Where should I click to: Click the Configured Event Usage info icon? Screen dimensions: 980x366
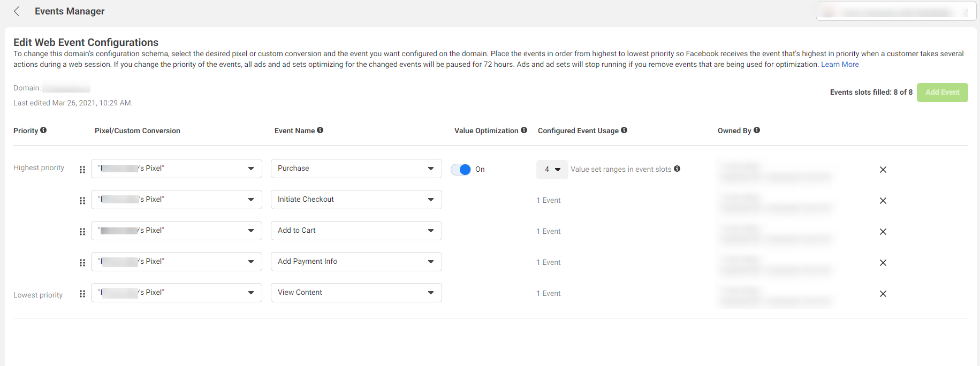(624, 130)
